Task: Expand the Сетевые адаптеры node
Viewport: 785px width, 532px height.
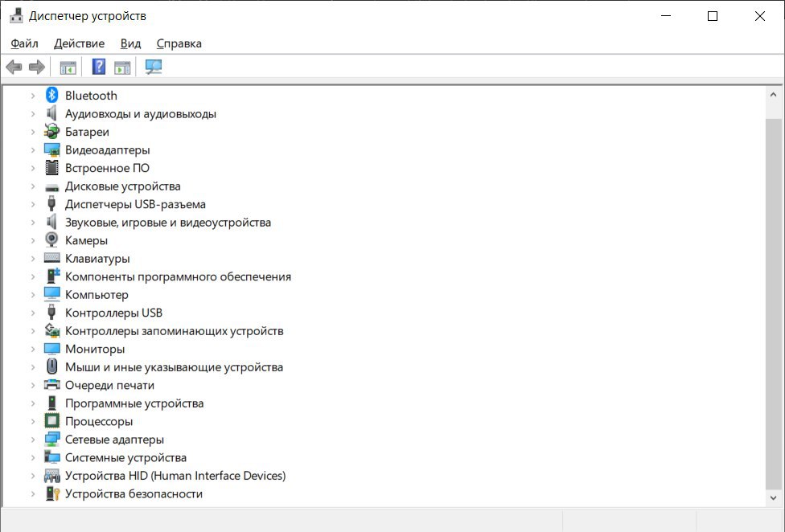Action: point(33,439)
